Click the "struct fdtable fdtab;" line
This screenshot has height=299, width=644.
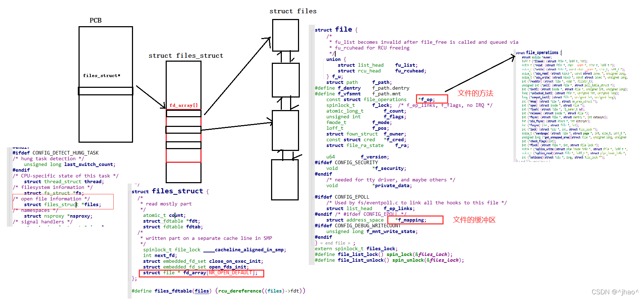(173, 227)
